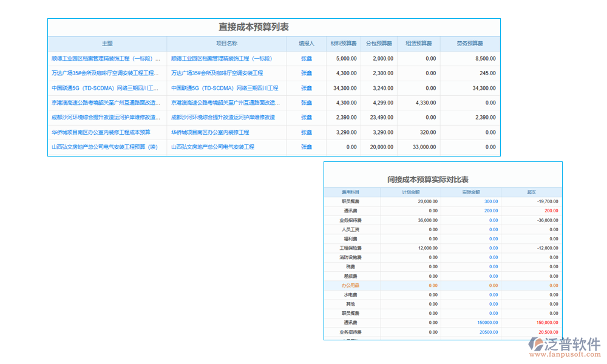The height and width of the screenshot is (364, 607).
Task: Open the 300.00 actual amount link
Action: tap(491, 201)
